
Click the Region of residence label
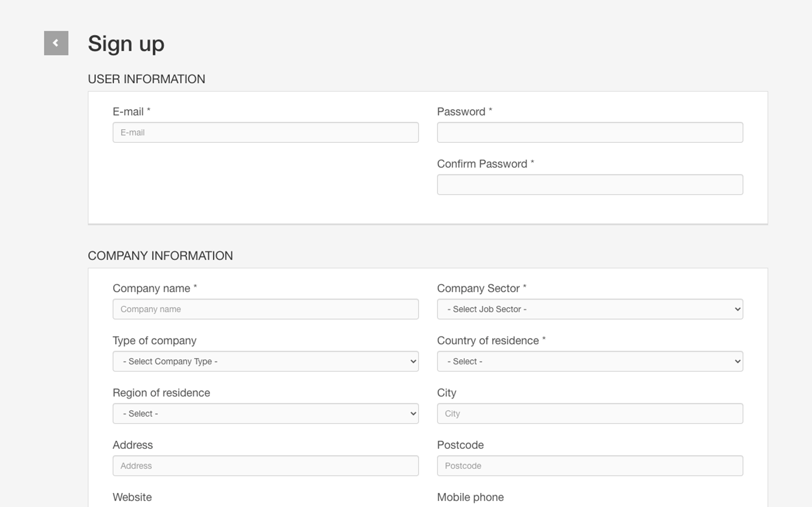(161, 393)
